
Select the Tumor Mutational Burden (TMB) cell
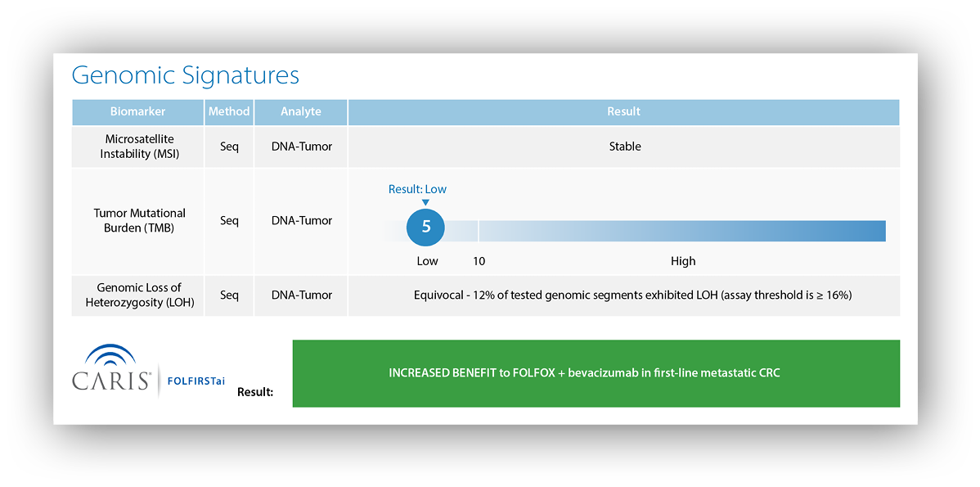tap(139, 220)
